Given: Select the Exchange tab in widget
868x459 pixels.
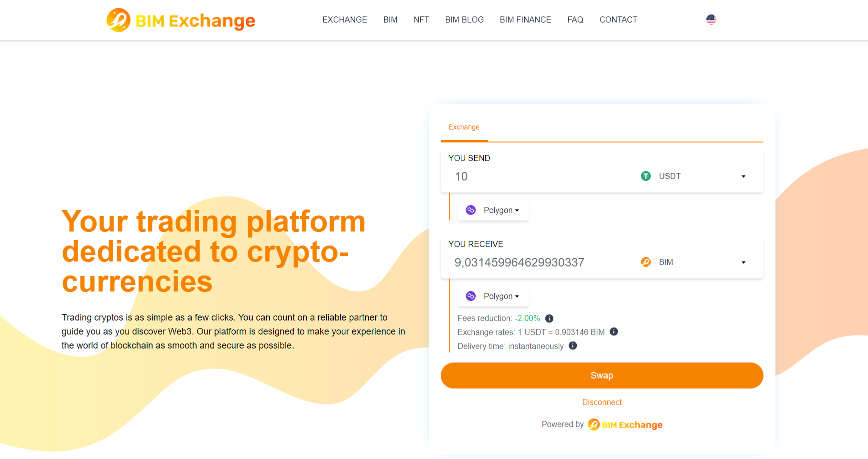Looking at the screenshot, I should click(464, 127).
